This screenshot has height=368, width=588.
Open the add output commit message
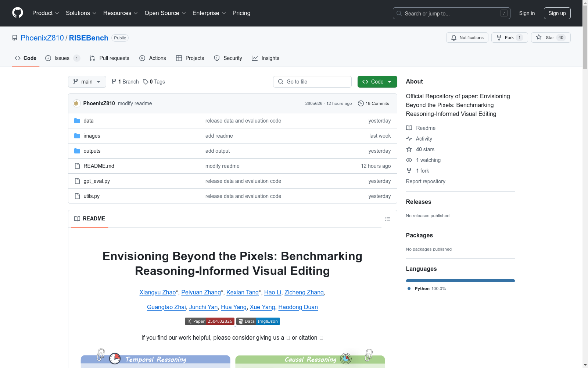click(218, 151)
